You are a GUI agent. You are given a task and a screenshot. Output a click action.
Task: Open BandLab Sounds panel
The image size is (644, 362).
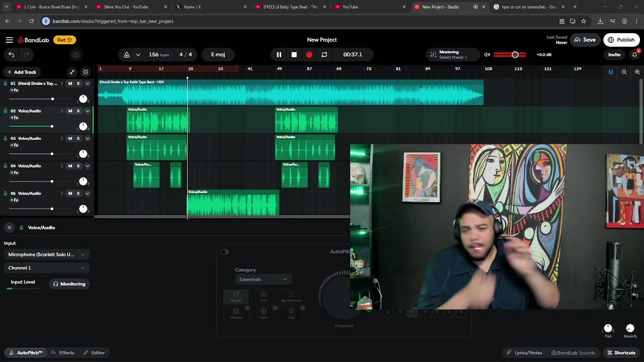(x=573, y=353)
